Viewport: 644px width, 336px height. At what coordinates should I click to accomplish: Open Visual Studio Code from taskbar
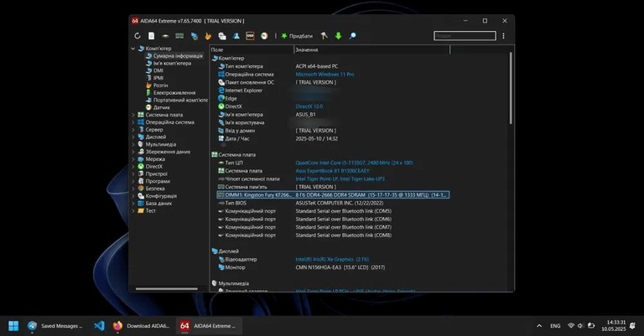click(99, 326)
